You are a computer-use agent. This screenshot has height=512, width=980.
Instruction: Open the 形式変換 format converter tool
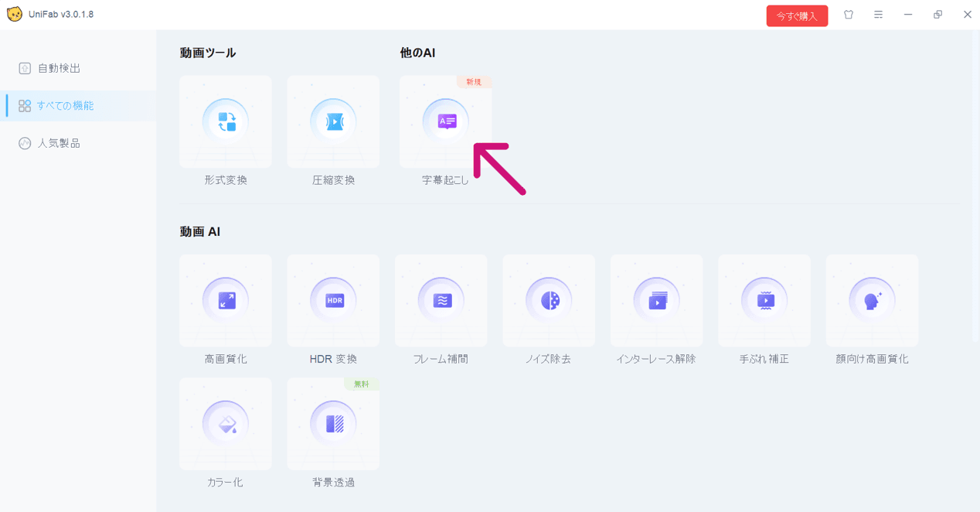226,122
